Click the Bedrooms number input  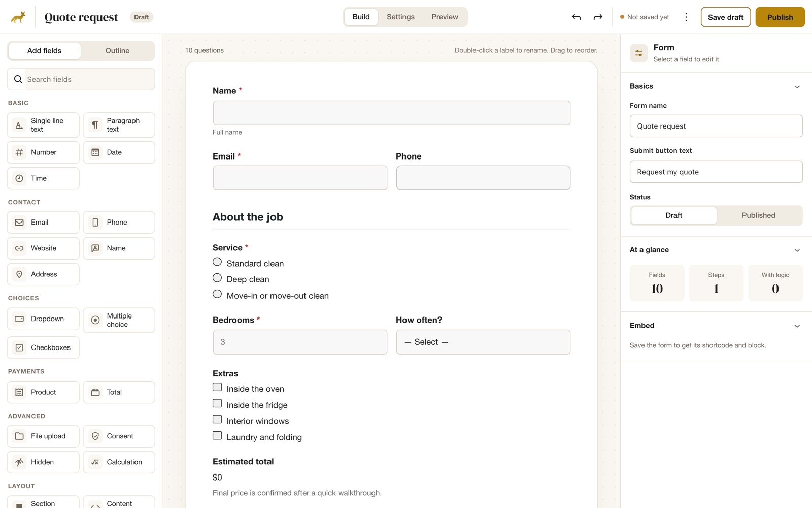[x=300, y=342]
